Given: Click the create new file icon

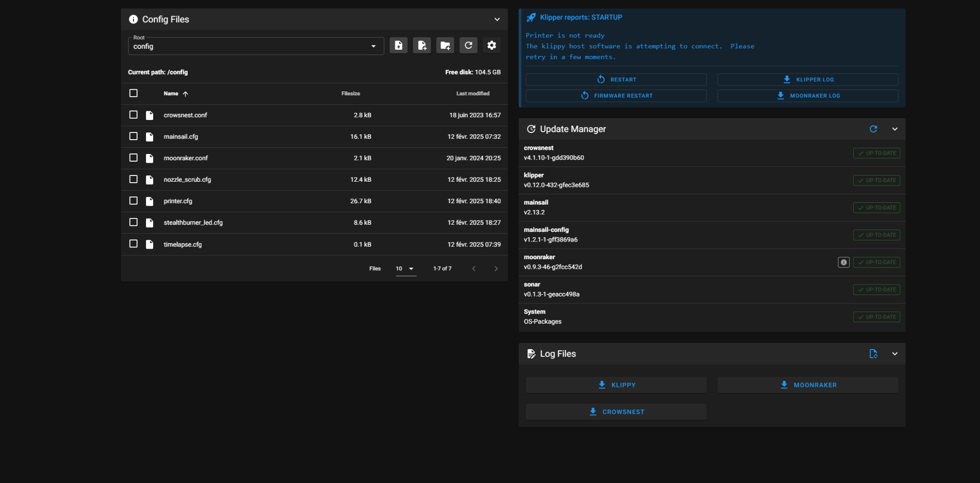Looking at the screenshot, I should point(422,45).
